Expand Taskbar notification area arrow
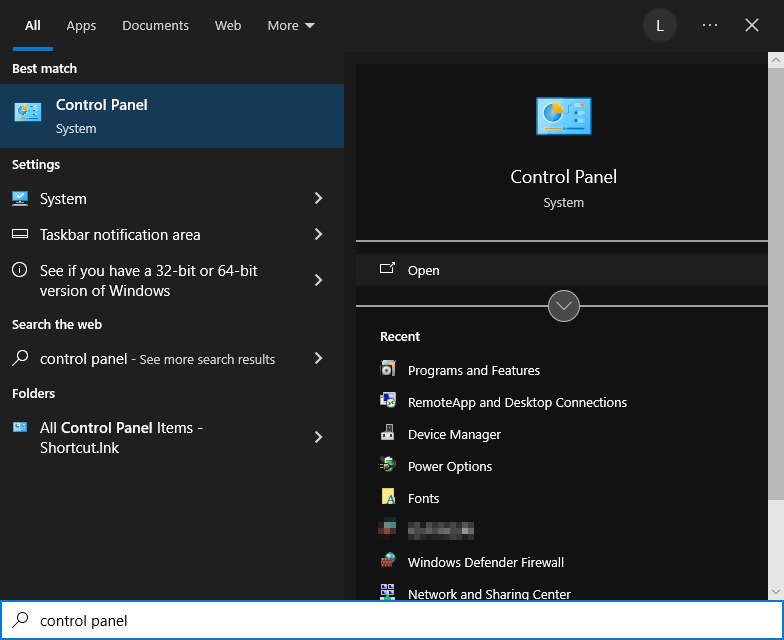The image size is (784, 640). click(x=318, y=234)
